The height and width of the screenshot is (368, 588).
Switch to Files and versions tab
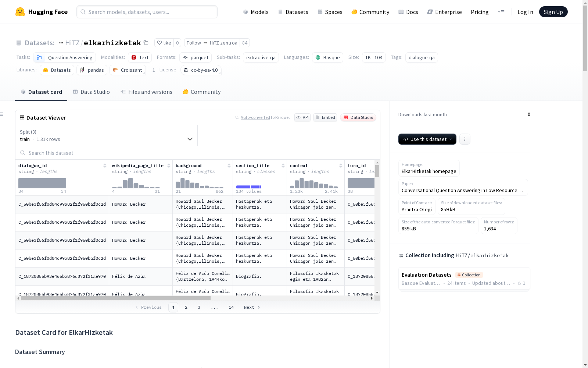[146, 92]
